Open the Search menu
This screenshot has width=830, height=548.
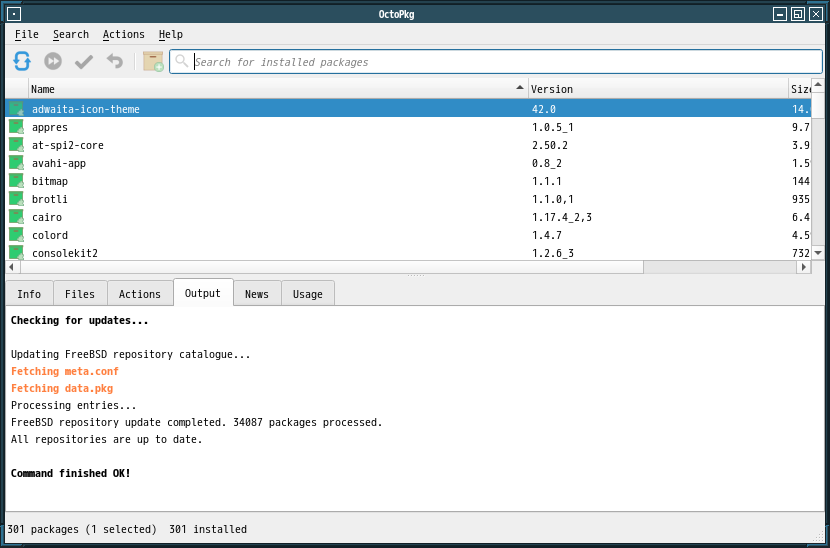pos(71,34)
